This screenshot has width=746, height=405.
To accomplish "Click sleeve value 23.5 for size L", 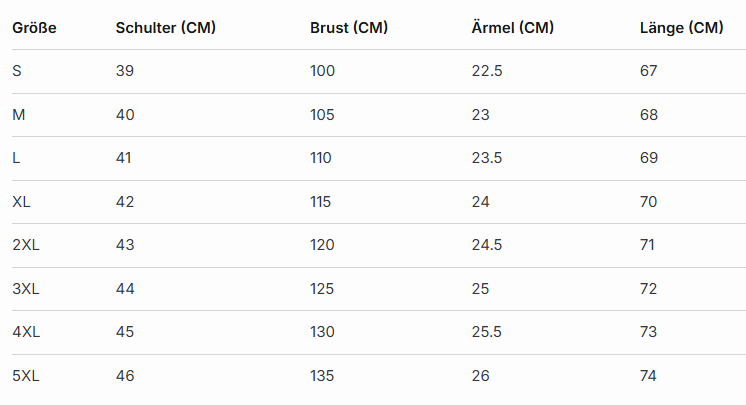I will (487, 158).
